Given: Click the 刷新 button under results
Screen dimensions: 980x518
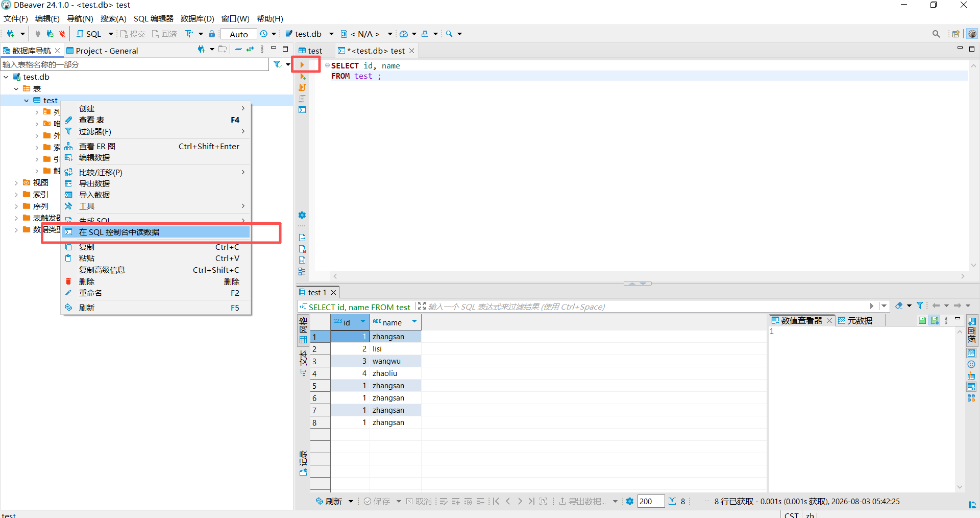Looking at the screenshot, I should click(x=329, y=501).
